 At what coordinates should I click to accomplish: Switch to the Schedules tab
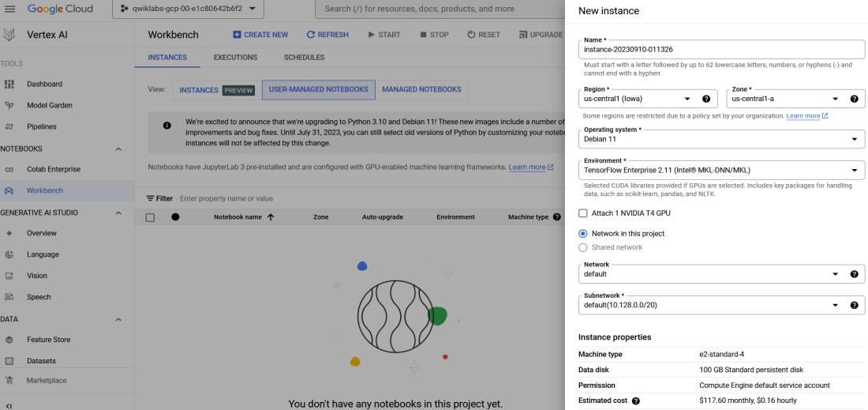304,58
